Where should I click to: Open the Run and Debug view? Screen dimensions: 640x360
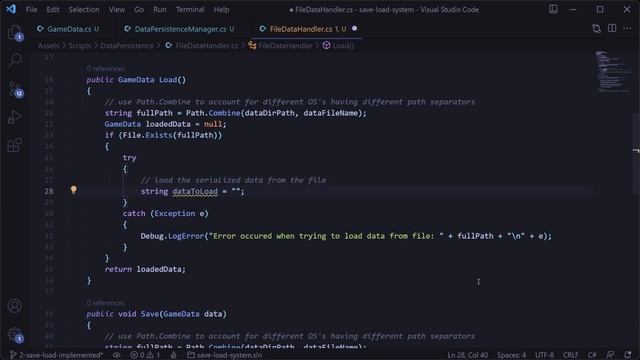(x=14, y=117)
